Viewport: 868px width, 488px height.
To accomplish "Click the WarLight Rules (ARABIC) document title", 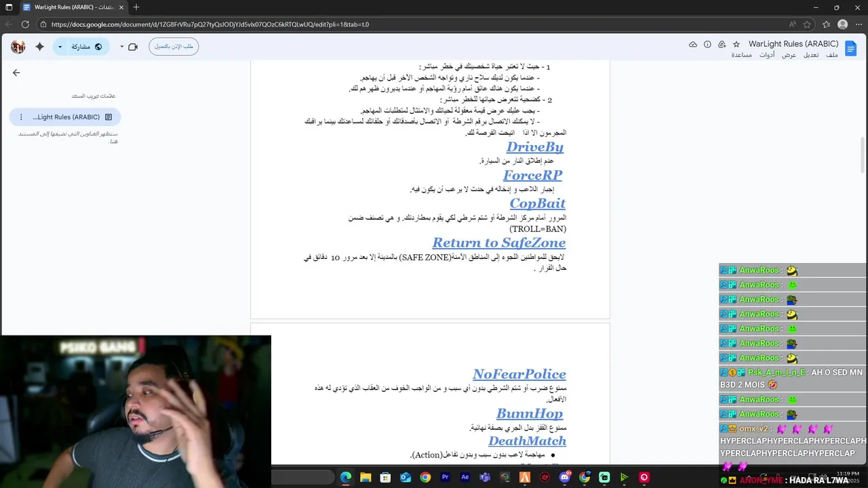I will [x=793, y=44].
